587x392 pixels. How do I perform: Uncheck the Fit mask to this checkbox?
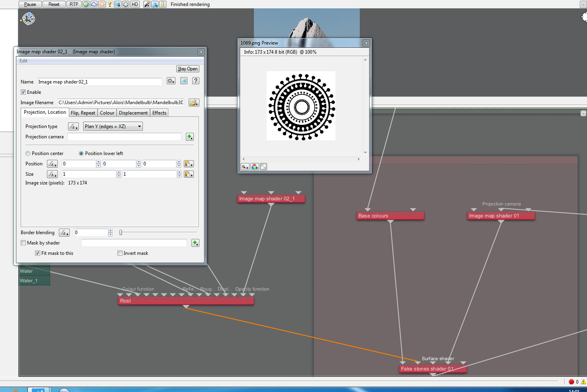pos(38,253)
